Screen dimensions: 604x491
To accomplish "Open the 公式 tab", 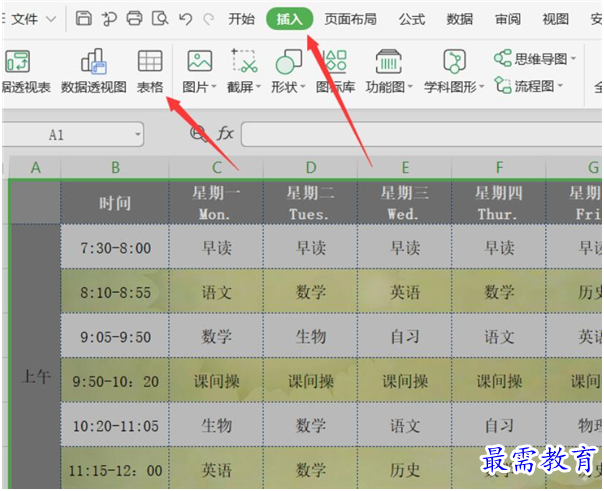I will [412, 18].
